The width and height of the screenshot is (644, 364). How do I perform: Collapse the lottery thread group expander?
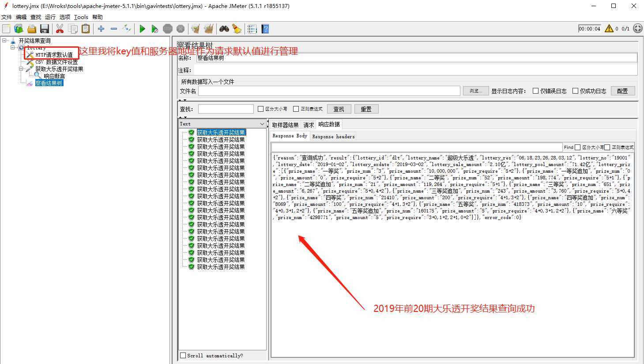point(13,47)
